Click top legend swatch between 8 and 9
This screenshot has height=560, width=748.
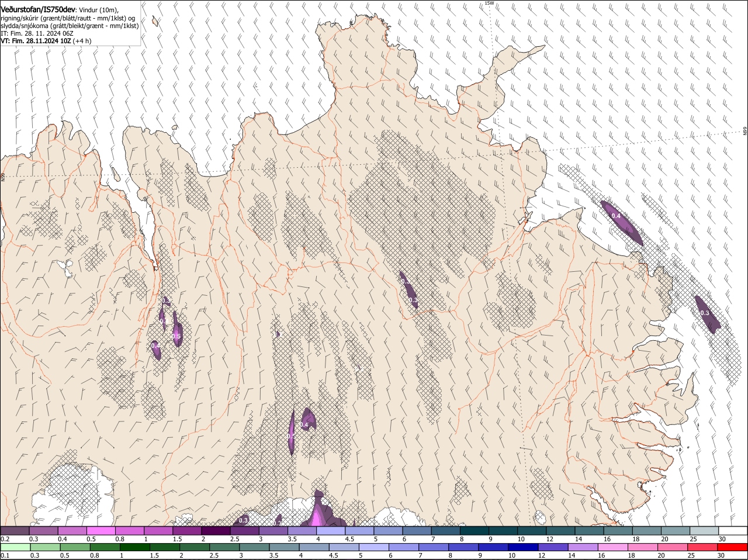(475, 531)
